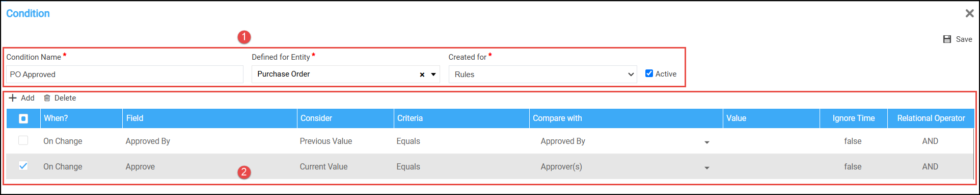Expand the Created for Rules dropdown
The height and width of the screenshot is (195, 980).
(x=542, y=75)
